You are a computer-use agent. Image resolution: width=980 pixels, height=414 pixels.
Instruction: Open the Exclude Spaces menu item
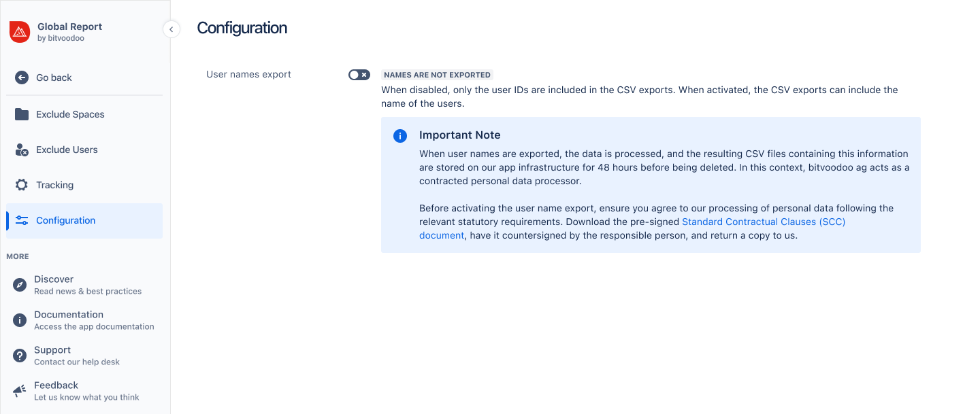coord(70,114)
